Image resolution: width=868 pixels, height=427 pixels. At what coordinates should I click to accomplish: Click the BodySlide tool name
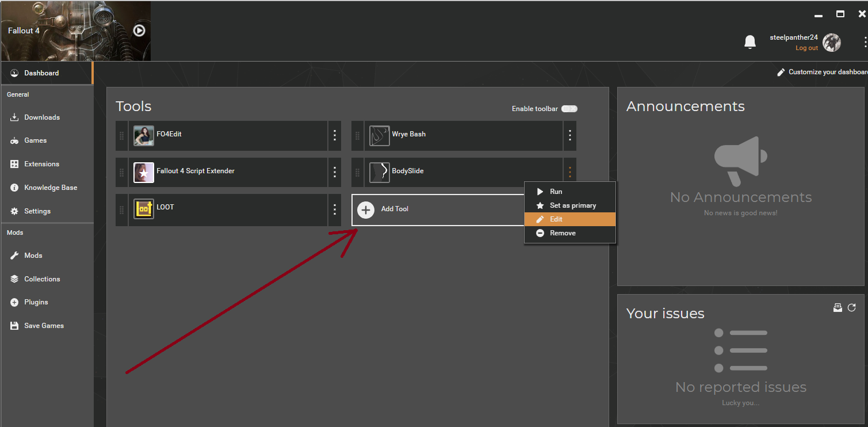(x=408, y=171)
